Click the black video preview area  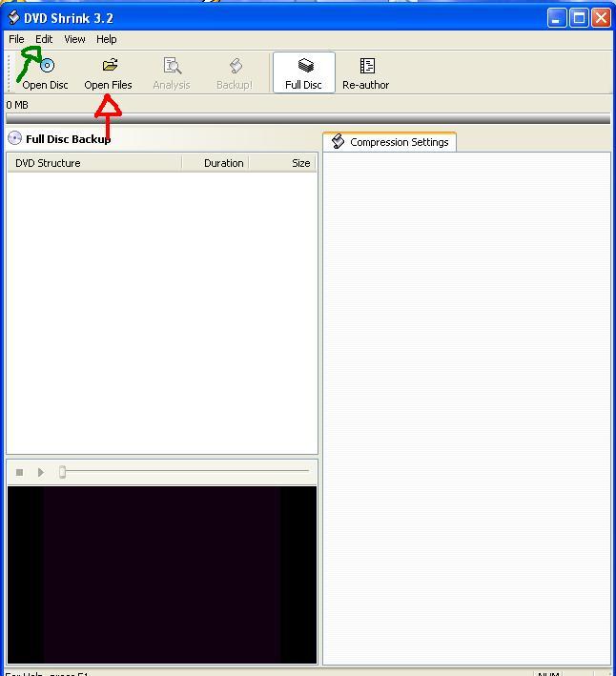click(x=162, y=575)
